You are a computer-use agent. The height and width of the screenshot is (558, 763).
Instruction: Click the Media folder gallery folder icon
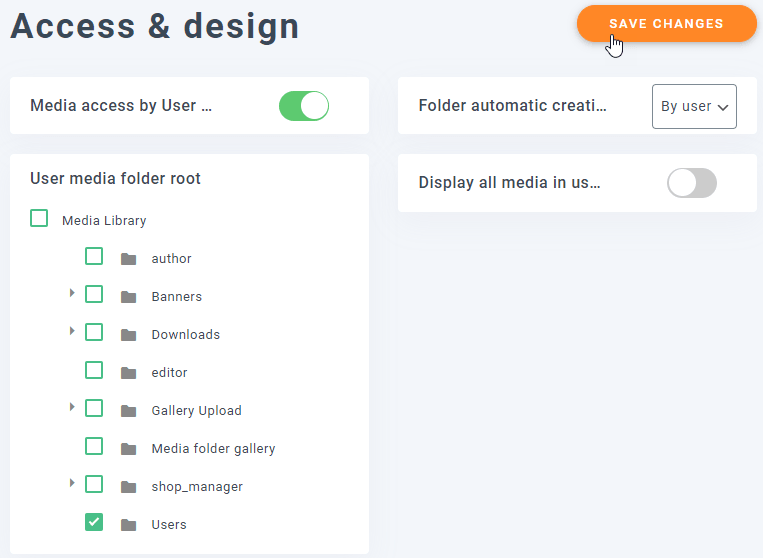pos(128,449)
